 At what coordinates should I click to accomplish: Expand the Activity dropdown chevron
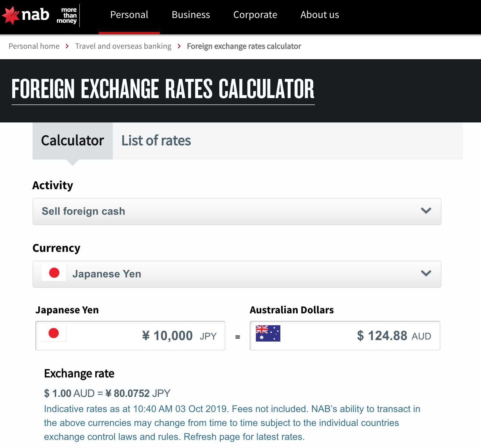(x=426, y=211)
